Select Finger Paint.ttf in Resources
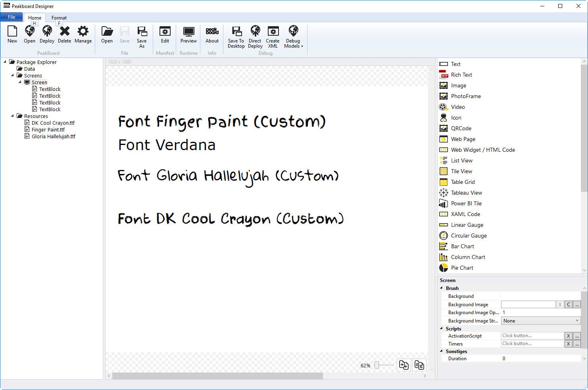 (x=48, y=129)
